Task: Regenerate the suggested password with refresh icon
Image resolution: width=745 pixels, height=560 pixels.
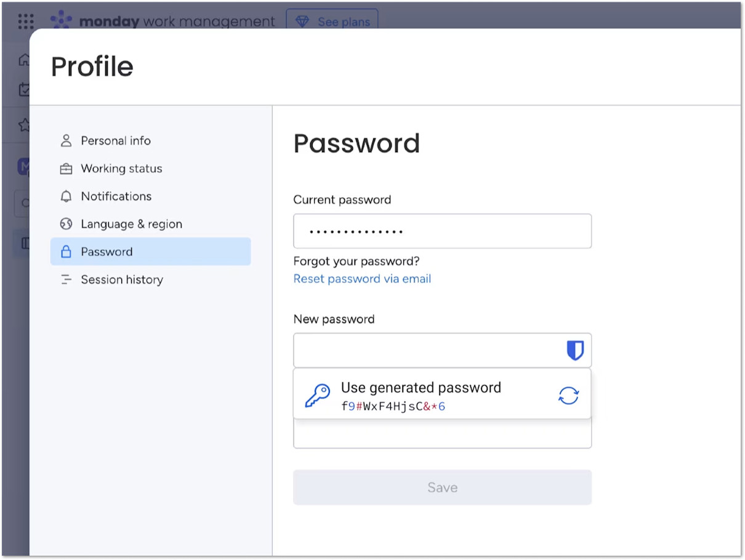Action: pyautogui.click(x=568, y=394)
